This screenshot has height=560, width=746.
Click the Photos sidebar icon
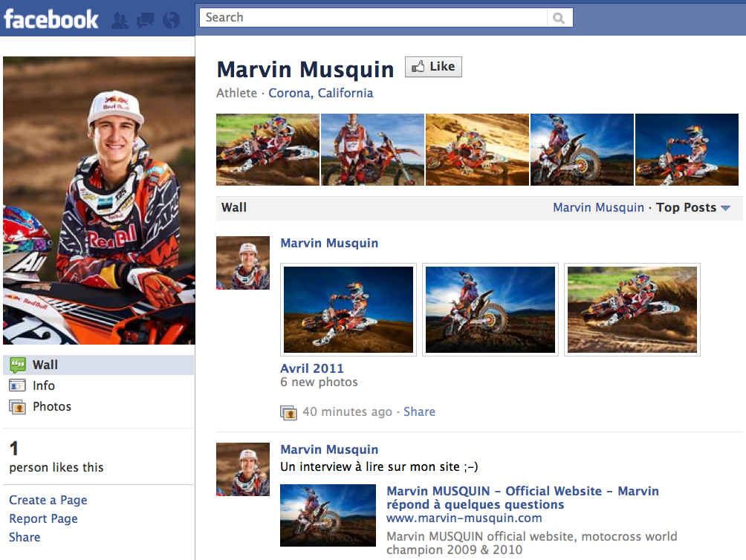pyautogui.click(x=18, y=407)
